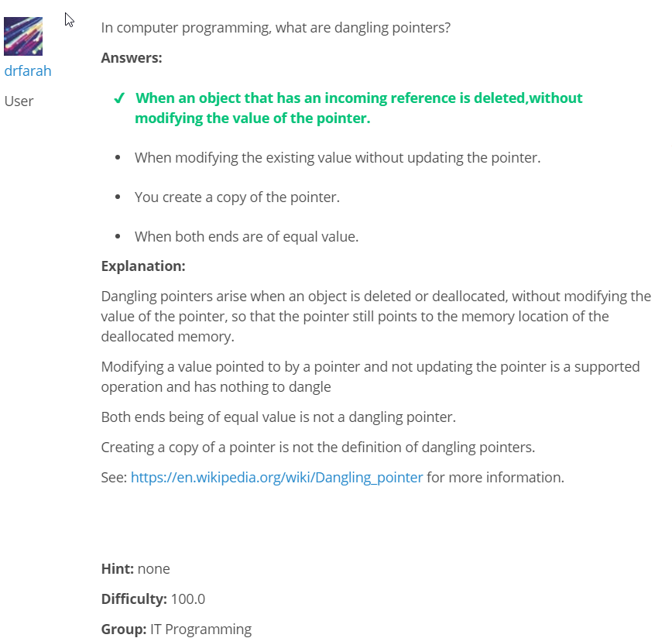Click the green checkmark beside correct answer
This screenshot has height=638, width=672.
point(119,98)
